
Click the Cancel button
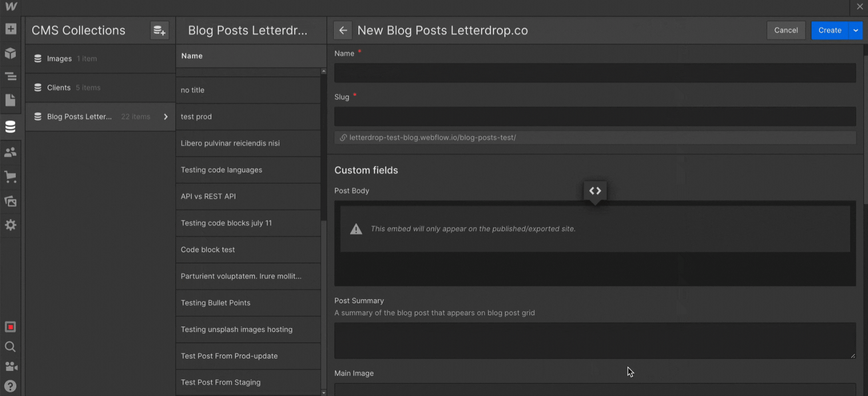coord(786,30)
